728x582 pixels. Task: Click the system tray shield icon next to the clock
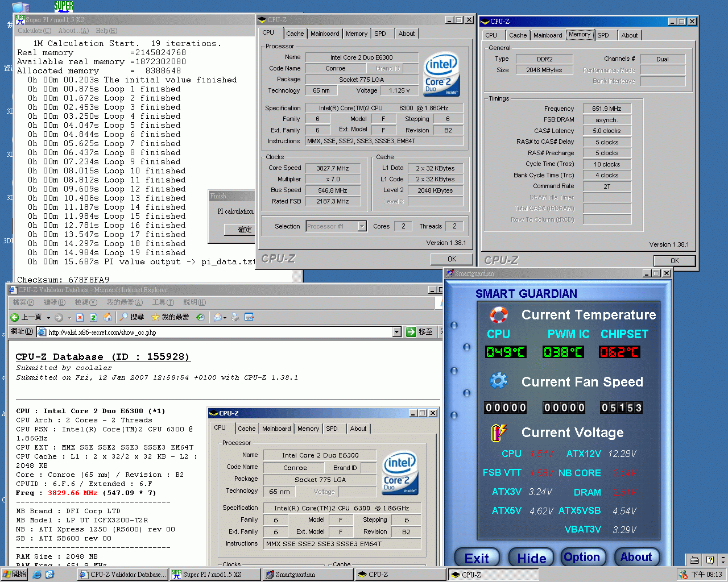[684, 575]
